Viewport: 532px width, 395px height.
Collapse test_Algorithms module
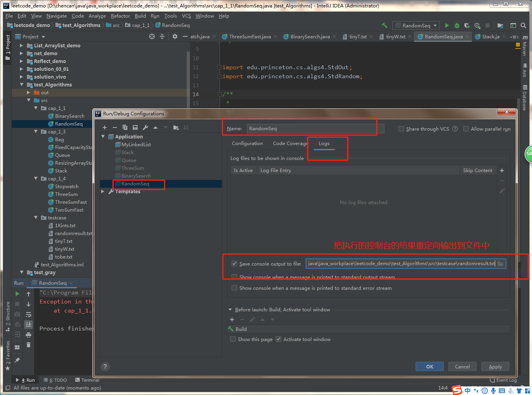(x=21, y=84)
